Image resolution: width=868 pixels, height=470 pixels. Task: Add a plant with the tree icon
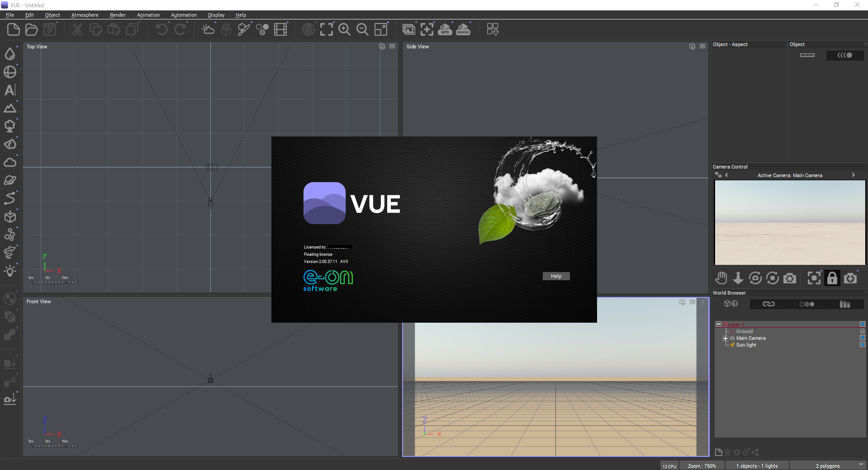click(x=10, y=126)
